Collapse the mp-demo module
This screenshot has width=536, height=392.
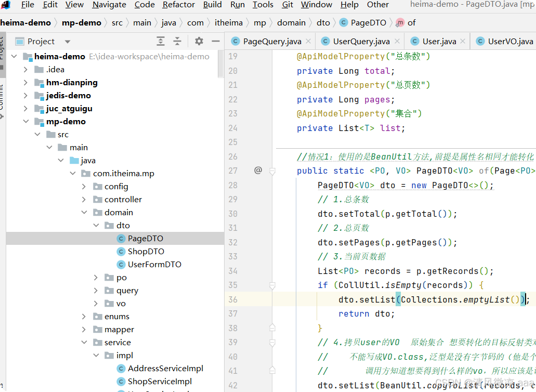(x=25, y=122)
